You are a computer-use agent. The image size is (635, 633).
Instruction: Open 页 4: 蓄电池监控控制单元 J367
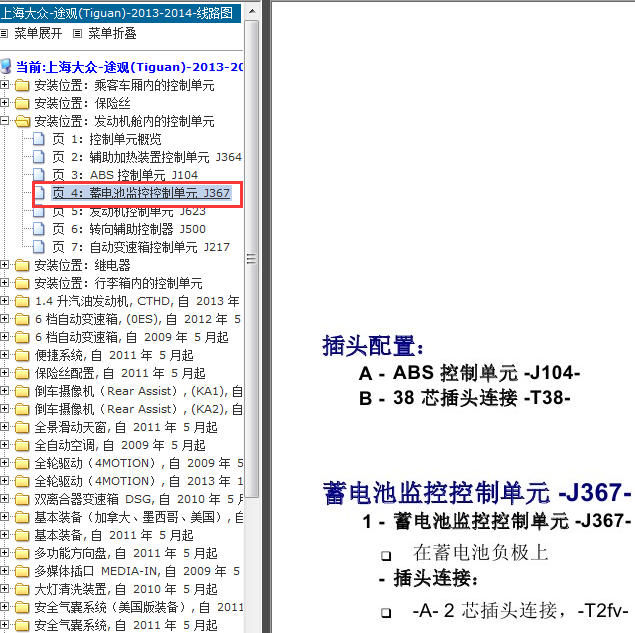(141, 193)
